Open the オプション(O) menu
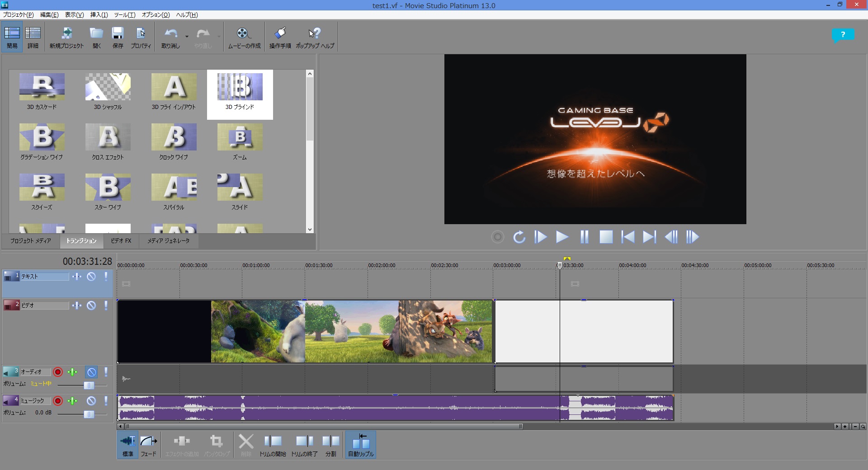 coord(156,14)
